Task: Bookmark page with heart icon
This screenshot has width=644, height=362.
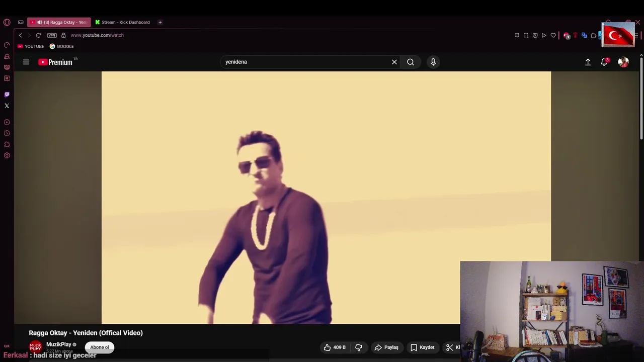Action: (x=553, y=35)
